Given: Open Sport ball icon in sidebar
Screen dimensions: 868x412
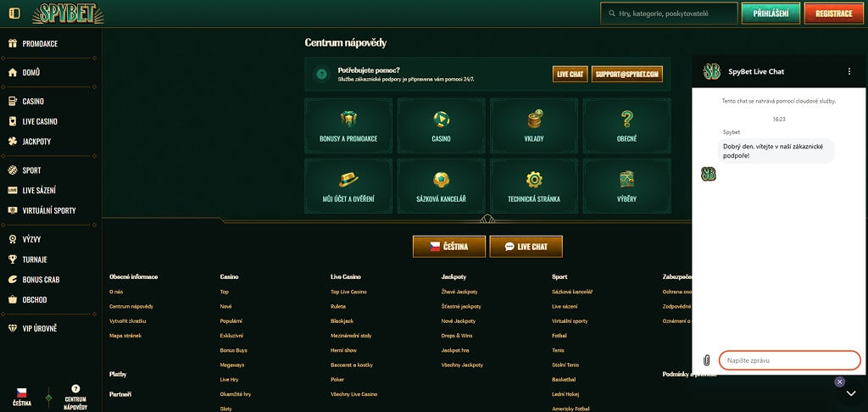Looking at the screenshot, I should click(x=13, y=170).
